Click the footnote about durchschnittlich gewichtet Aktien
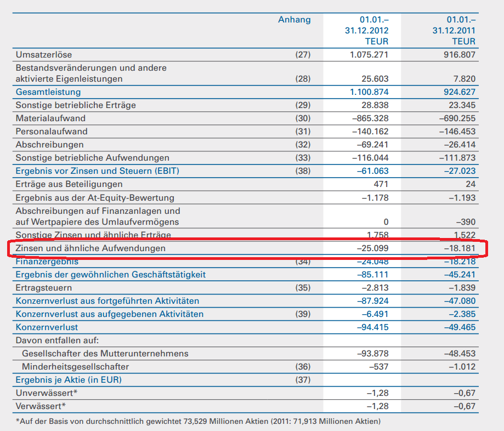The width and height of the screenshot is (504, 431). (198, 422)
